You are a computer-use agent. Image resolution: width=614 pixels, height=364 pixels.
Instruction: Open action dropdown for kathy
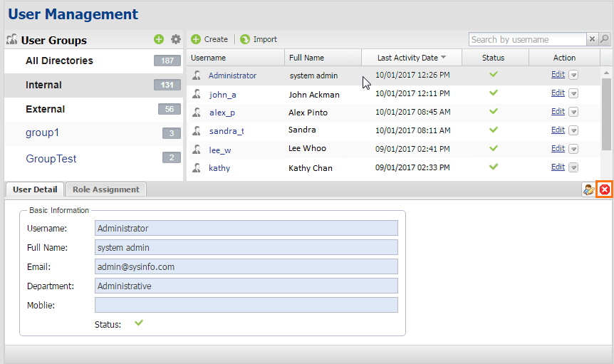tap(573, 167)
